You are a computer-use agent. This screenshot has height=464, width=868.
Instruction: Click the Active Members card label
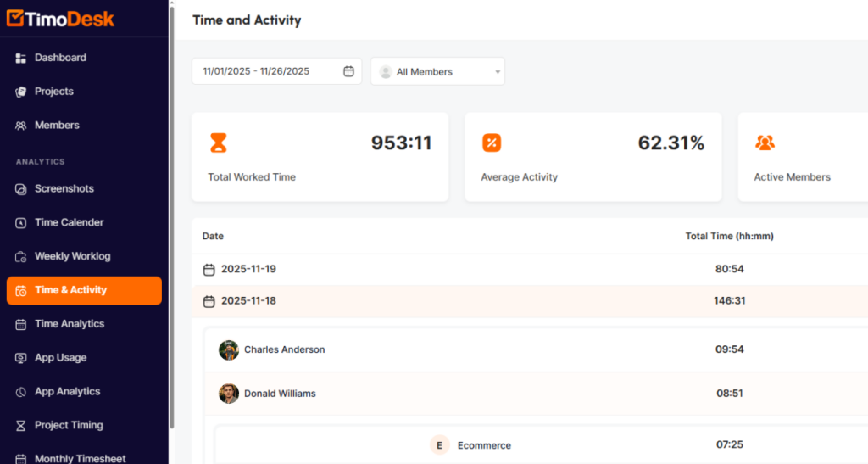click(793, 177)
